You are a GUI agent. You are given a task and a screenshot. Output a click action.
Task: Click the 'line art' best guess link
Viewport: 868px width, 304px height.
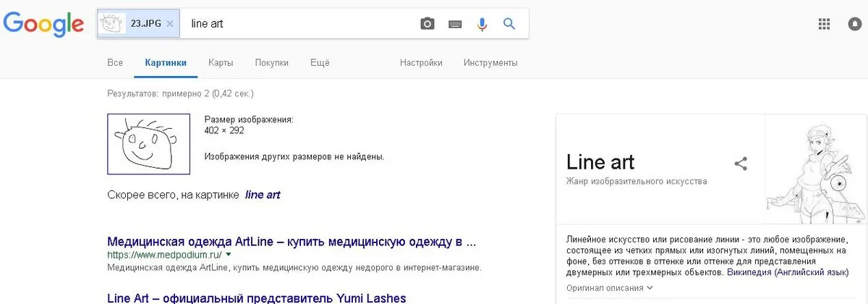tap(263, 195)
